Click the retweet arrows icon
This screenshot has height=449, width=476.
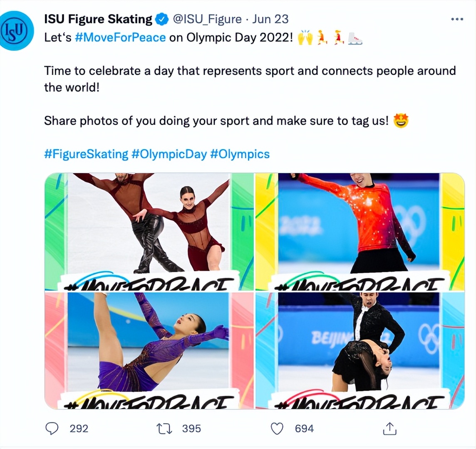coord(164,429)
